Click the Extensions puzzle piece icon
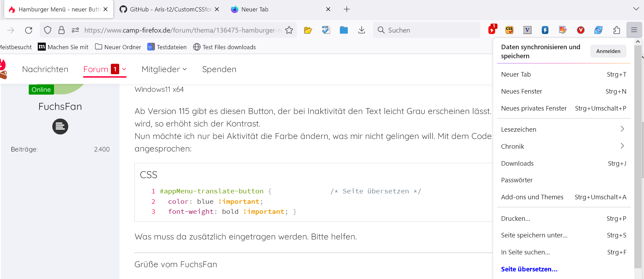This screenshot has height=279, width=644. [x=616, y=30]
